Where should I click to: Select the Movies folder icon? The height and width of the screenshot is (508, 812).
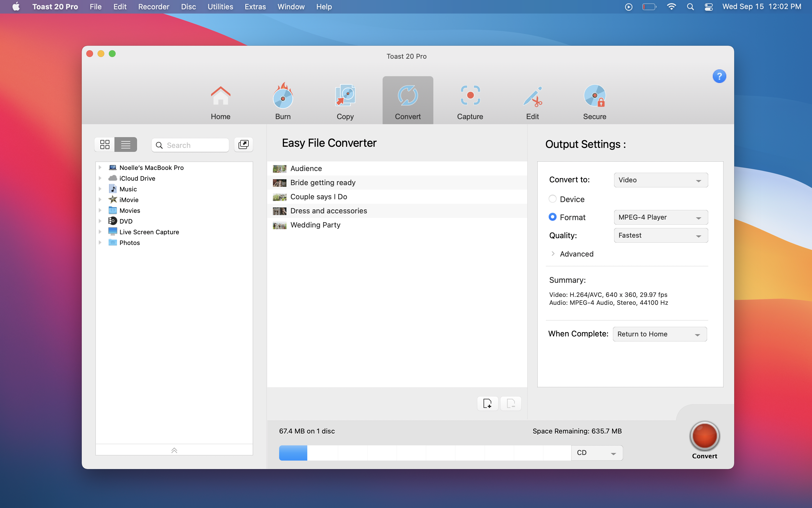pos(113,210)
